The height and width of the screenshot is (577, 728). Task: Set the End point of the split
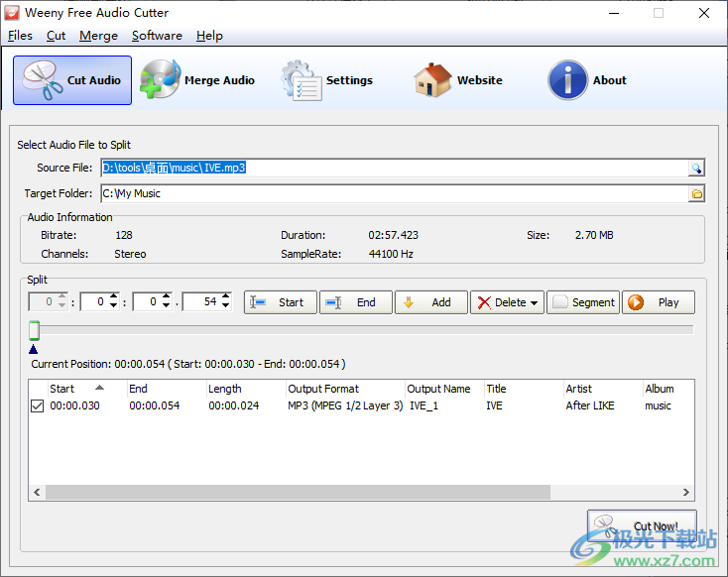[356, 302]
